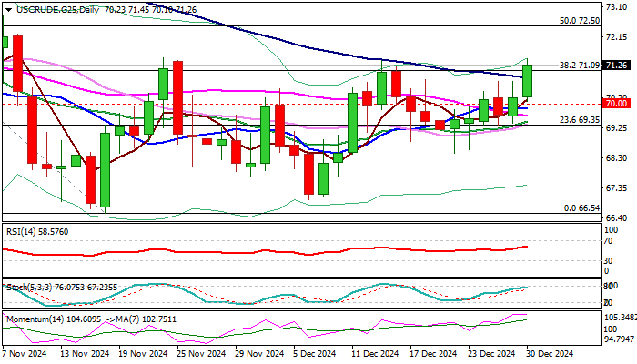Image resolution: width=637 pixels, height=364 pixels.
Task: Click the red 70.00 price level tag
Action: pyautogui.click(x=616, y=104)
